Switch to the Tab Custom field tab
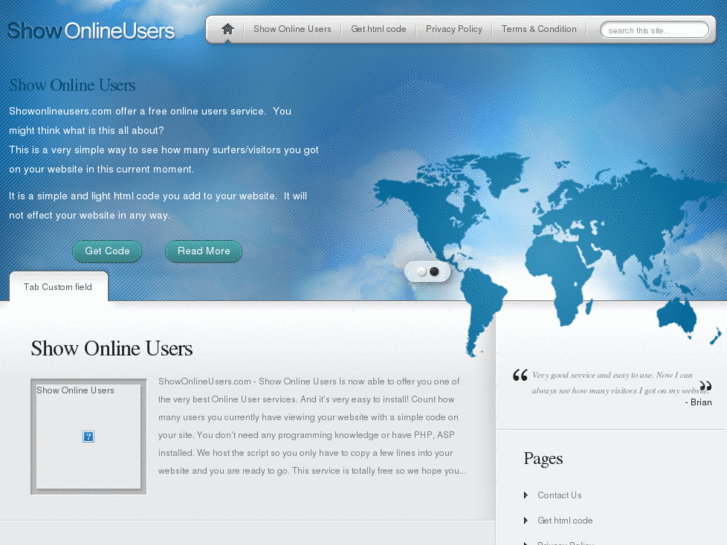 (x=58, y=287)
